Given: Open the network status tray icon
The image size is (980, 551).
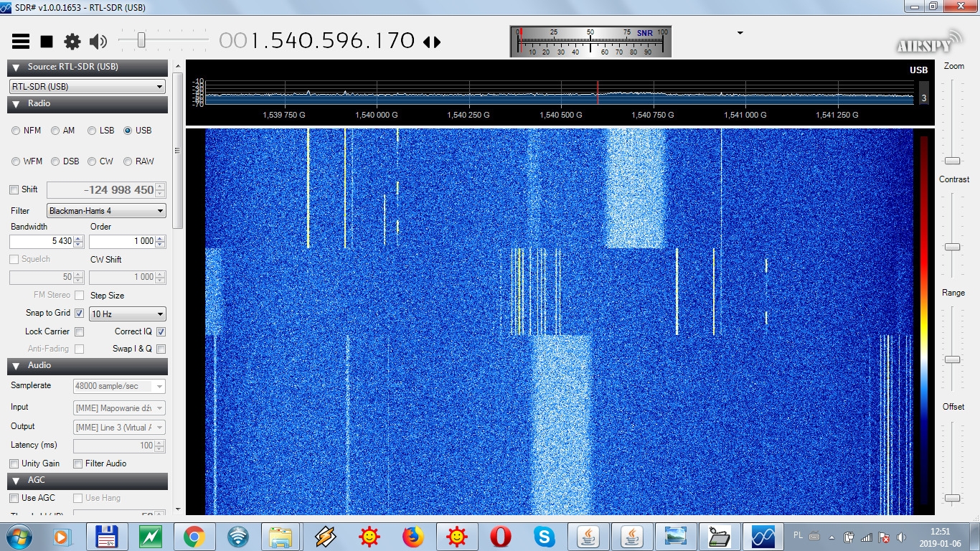Looking at the screenshot, I should click(x=867, y=537).
